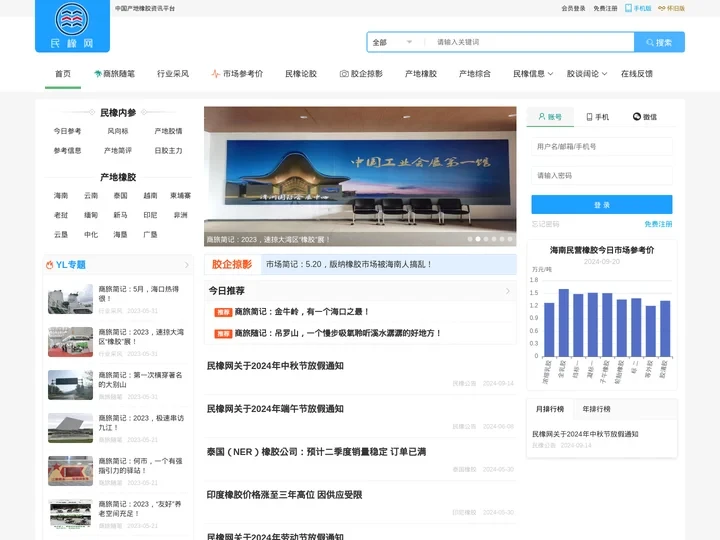Open the 免费注册 link in the top bar
Screen dimensions: 720x540
click(x=605, y=8)
